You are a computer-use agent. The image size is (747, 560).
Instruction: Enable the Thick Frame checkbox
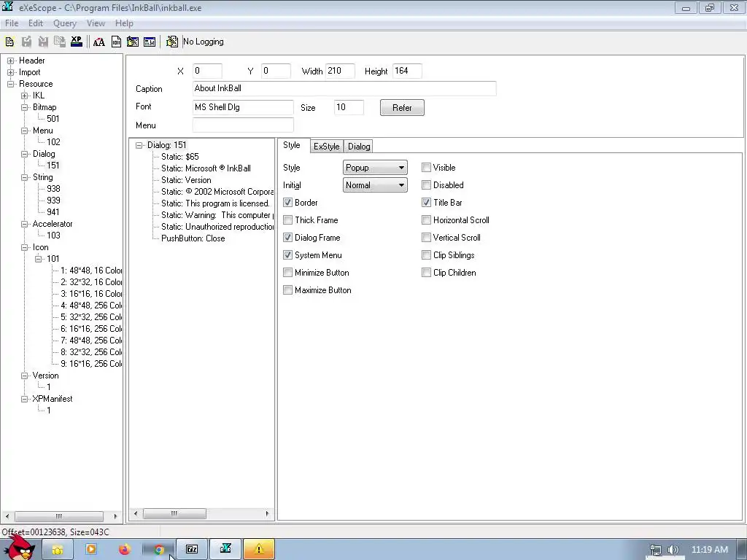coord(287,220)
